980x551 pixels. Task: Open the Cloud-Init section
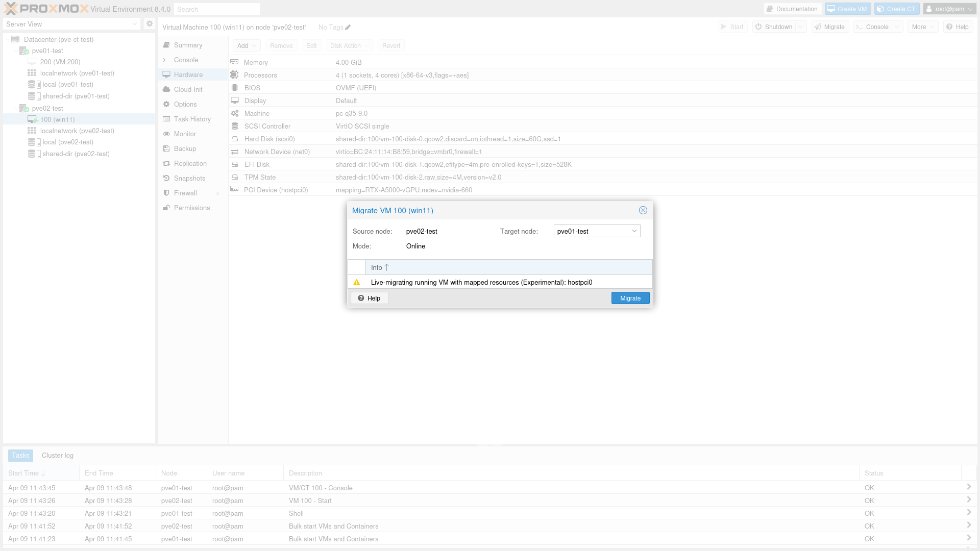pyautogui.click(x=188, y=89)
